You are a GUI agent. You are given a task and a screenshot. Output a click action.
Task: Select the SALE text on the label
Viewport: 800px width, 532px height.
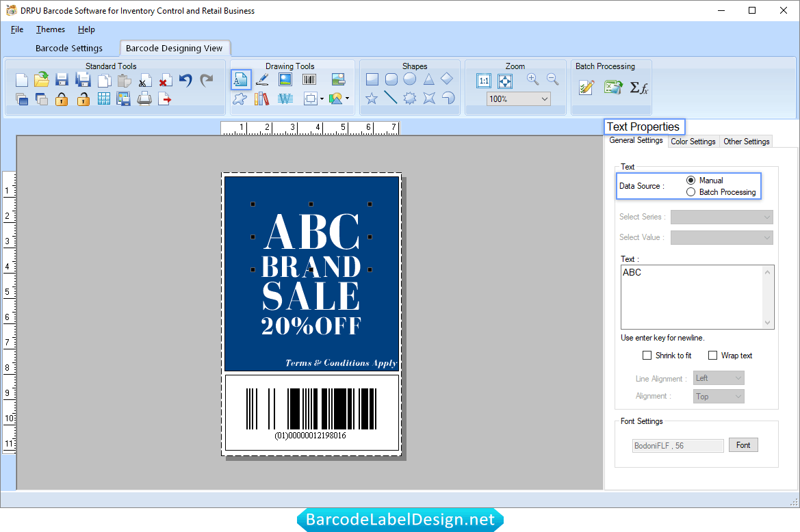(311, 295)
